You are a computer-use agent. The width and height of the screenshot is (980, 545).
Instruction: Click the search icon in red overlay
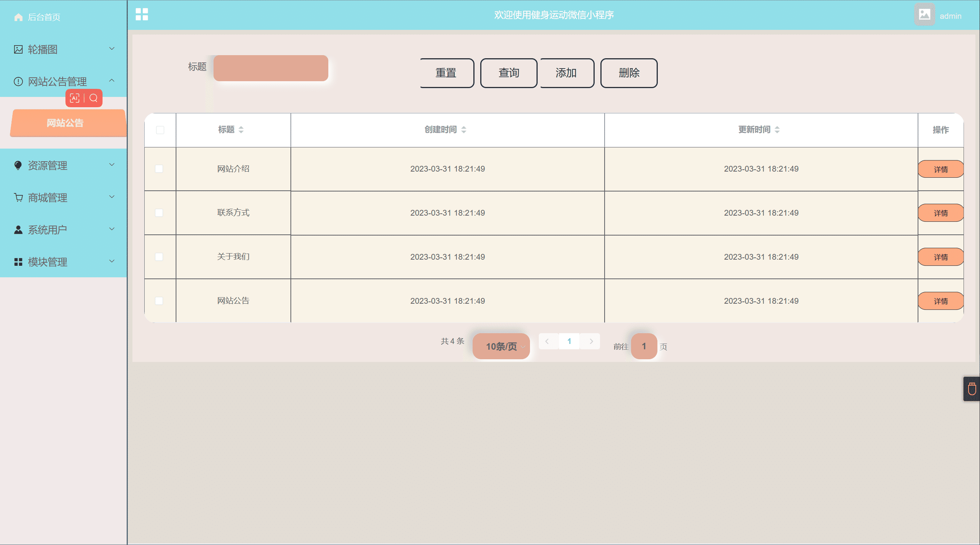[93, 98]
